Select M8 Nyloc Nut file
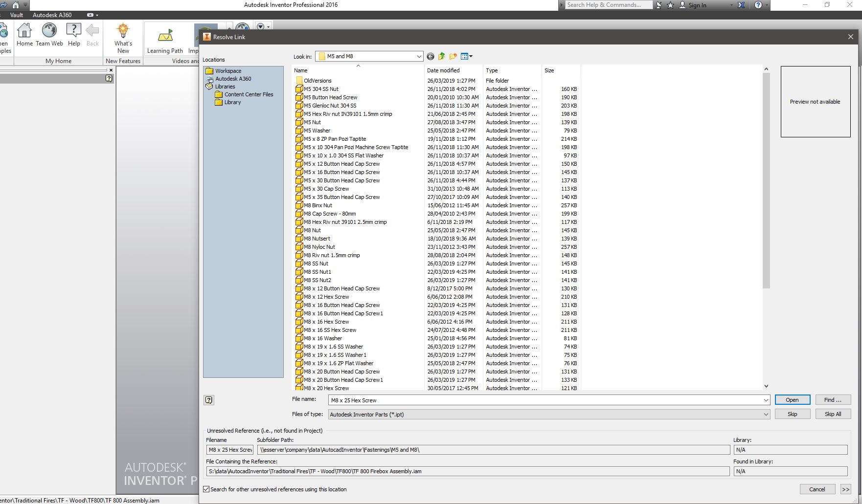862x504 pixels. 319,247
